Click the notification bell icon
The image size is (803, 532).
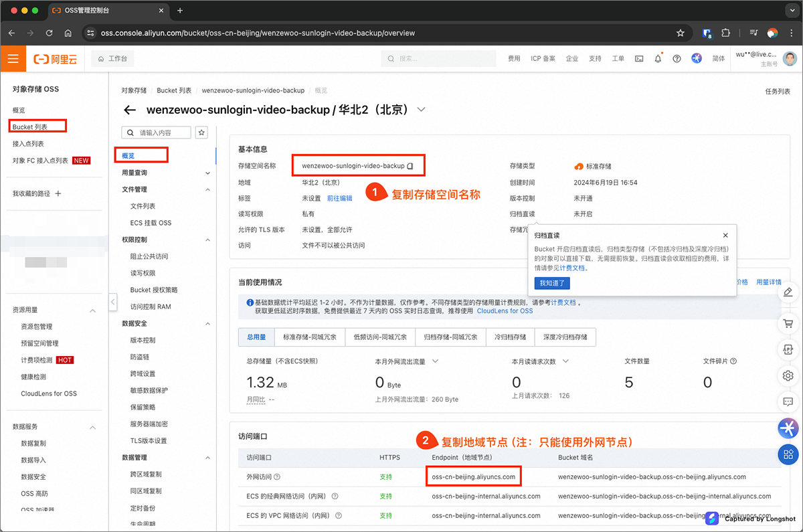[x=658, y=59]
